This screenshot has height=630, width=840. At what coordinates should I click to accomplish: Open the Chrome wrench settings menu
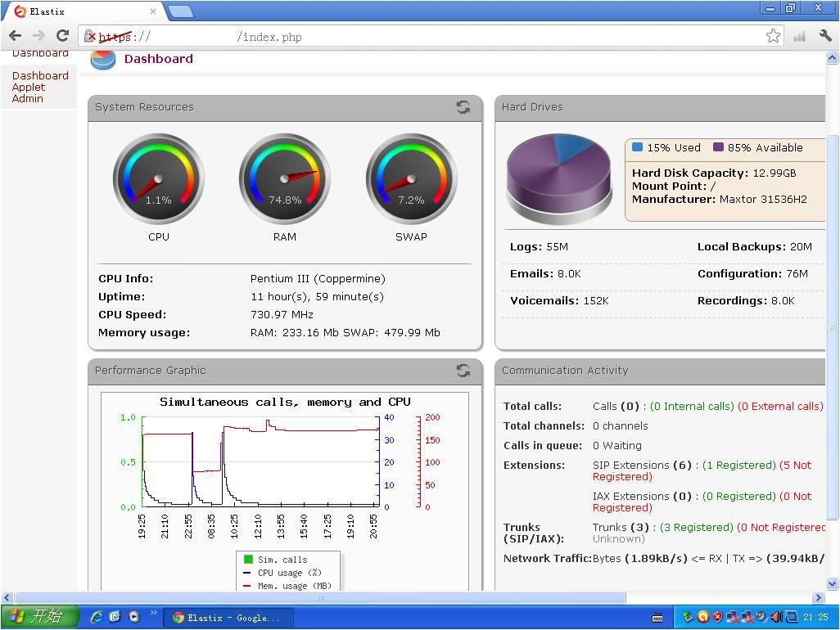[x=825, y=36]
